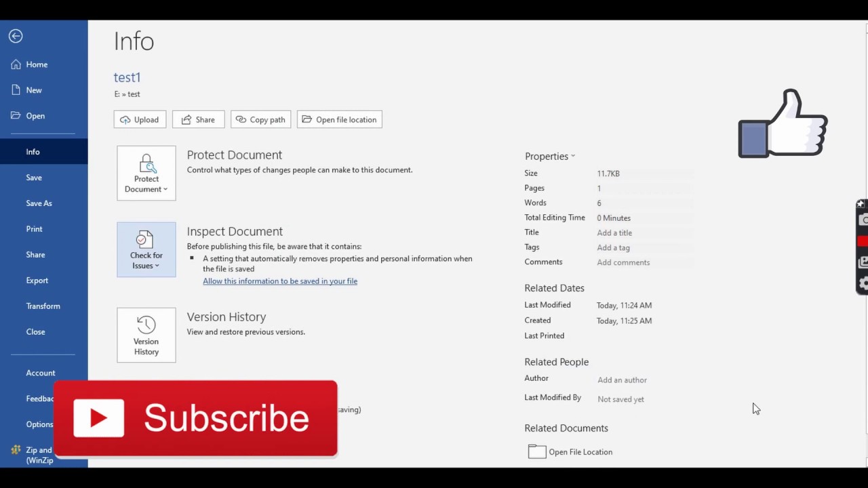Click the test1 document title
This screenshot has width=868, height=488.
(x=127, y=77)
